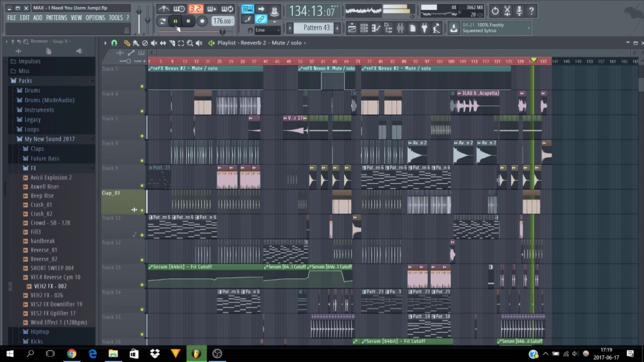This screenshot has height=362, width=644.
Task: Open the Playlist view icon
Action: tap(352, 28)
